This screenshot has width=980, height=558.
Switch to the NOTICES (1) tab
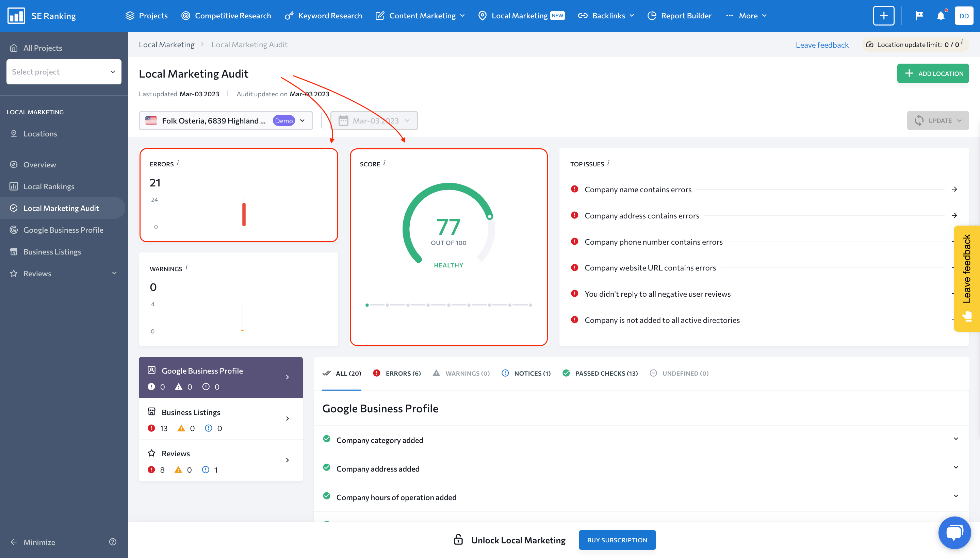pyautogui.click(x=526, y=373)
